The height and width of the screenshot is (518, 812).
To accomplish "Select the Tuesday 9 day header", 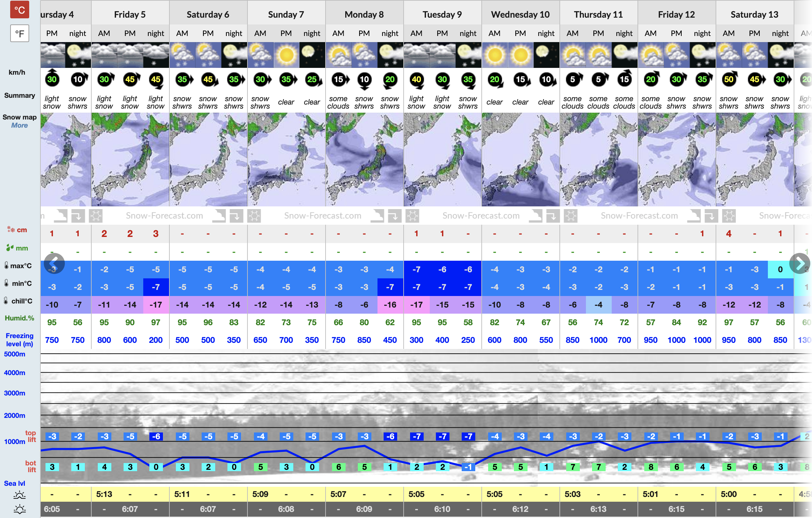I will click(442, 15).
